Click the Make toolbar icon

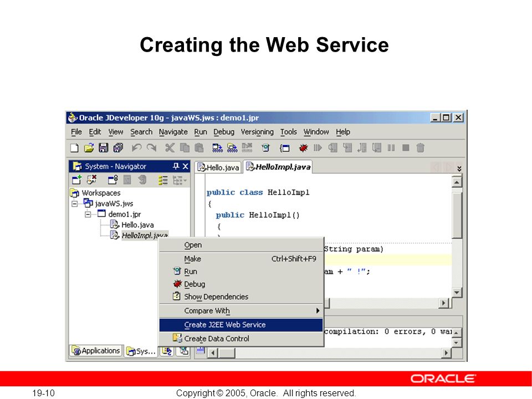click(217, 148)
